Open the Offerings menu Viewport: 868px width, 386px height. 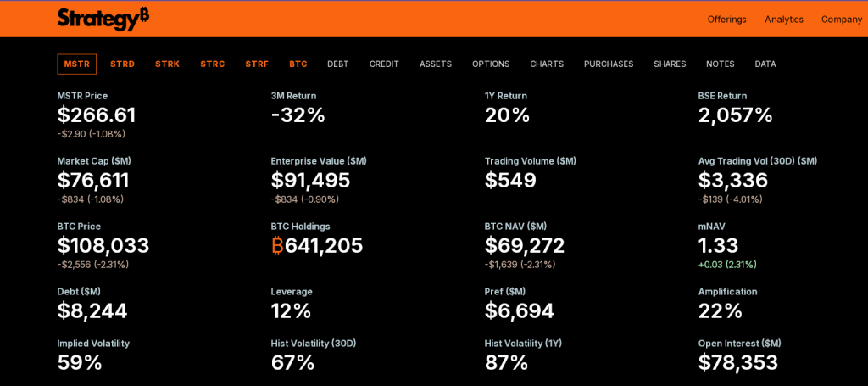coord(726,20)
